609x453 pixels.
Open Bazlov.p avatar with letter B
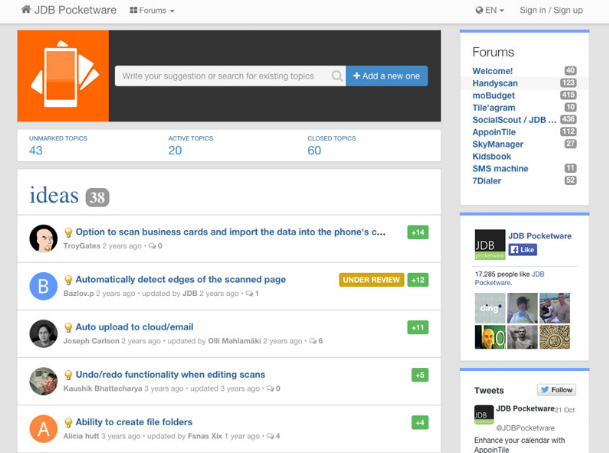(x=44, y=286)
